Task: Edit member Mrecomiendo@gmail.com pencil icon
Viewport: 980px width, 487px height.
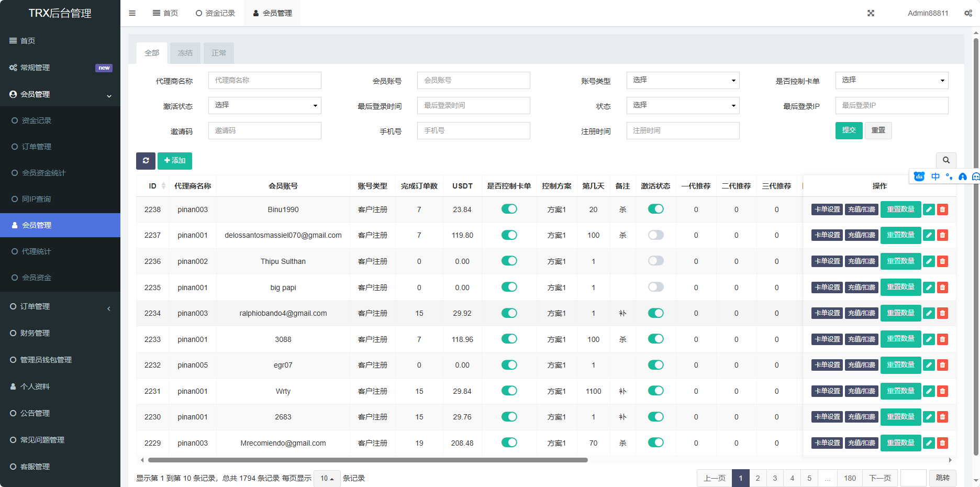Action: coord(929,443)
